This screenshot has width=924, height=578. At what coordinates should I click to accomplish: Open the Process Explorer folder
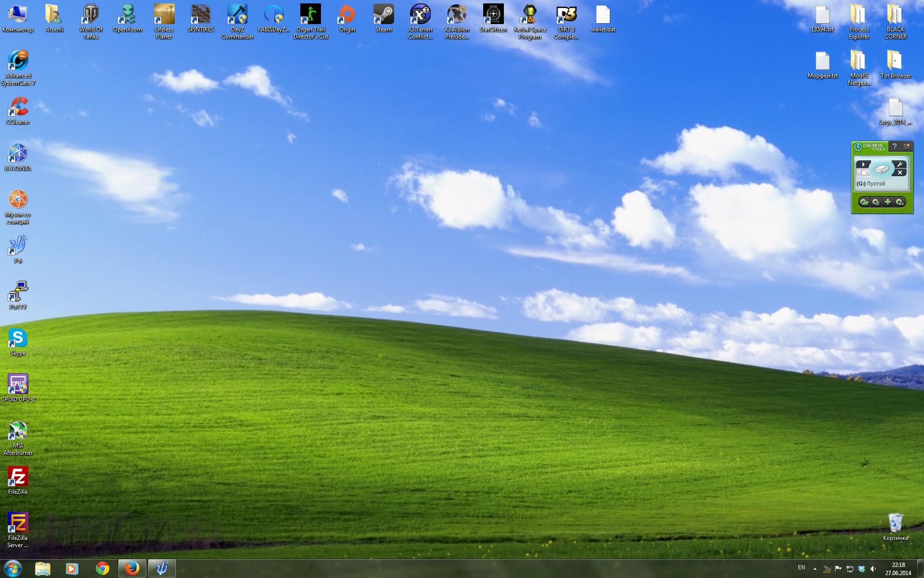(x=859, y=22)
